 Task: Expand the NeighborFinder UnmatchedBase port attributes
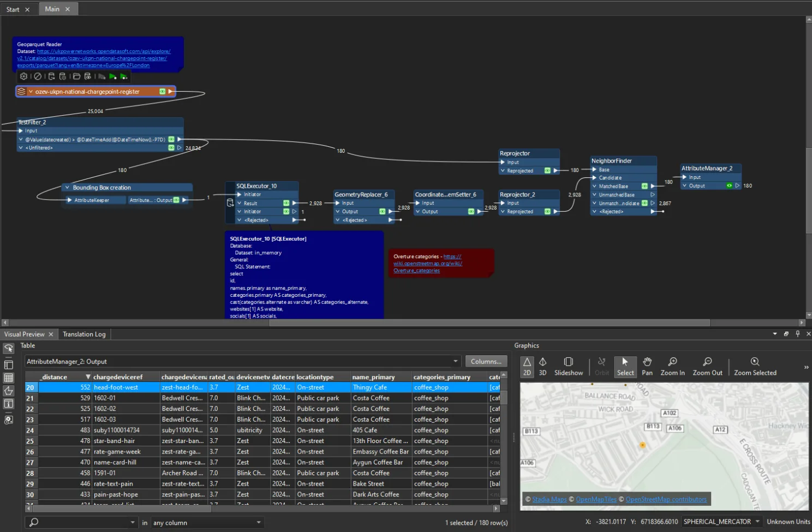(594, 195)
